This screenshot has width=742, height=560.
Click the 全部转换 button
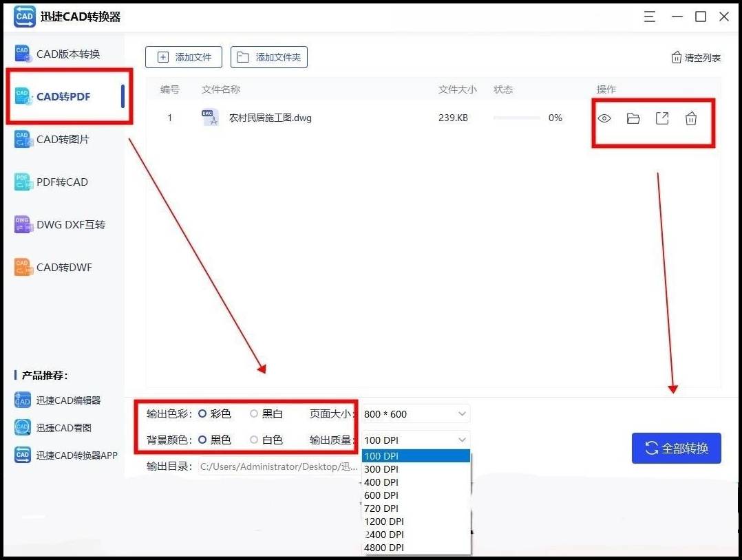(676, 449)
